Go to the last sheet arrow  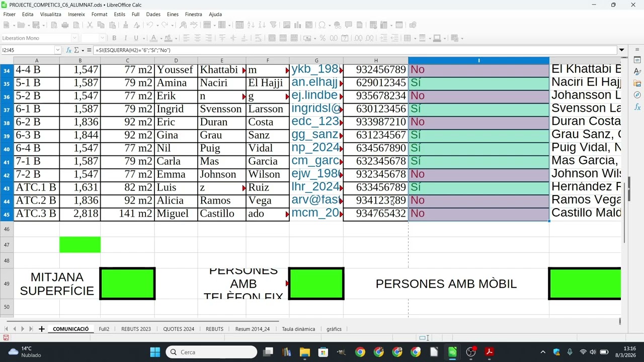coord(31,329)
